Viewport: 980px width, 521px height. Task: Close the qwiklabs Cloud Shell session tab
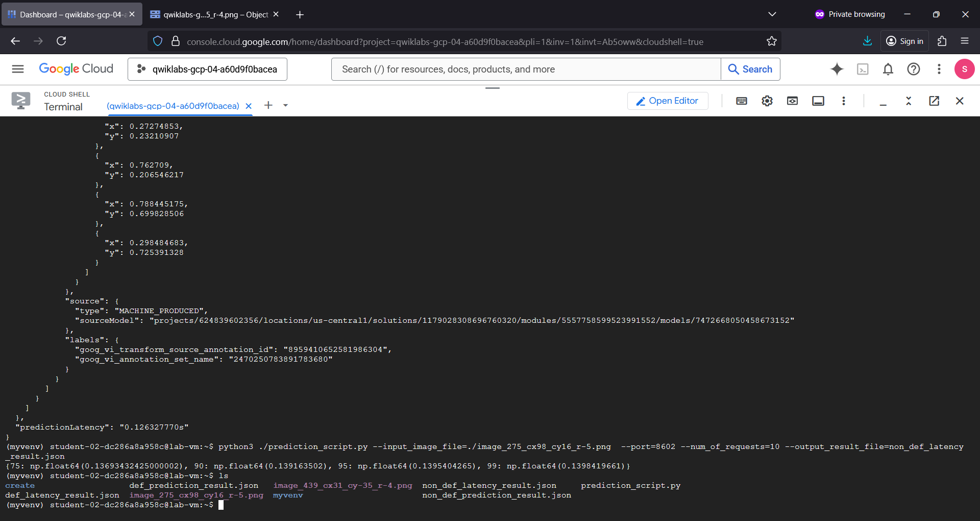coord(249,106)
